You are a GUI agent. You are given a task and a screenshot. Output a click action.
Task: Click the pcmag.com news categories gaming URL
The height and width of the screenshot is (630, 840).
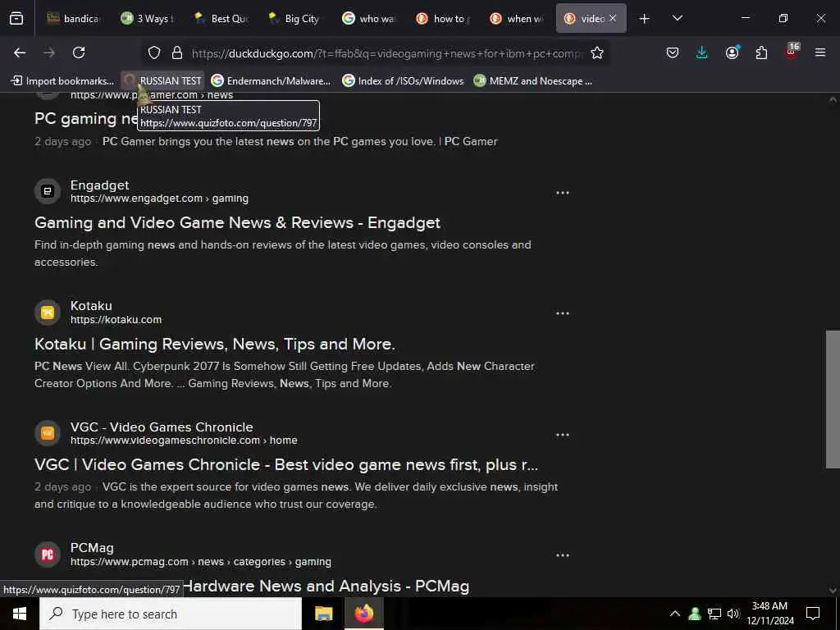(201, 562)
